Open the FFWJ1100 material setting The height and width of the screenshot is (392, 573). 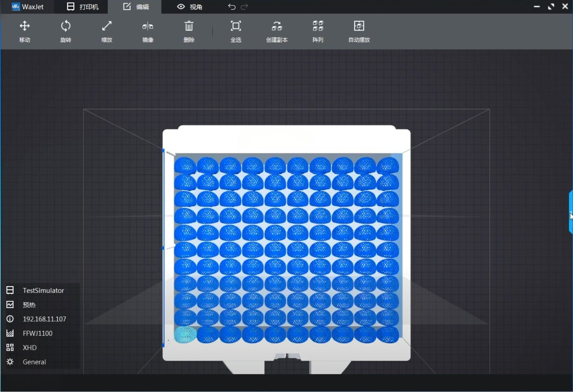(x=38, y=333)
